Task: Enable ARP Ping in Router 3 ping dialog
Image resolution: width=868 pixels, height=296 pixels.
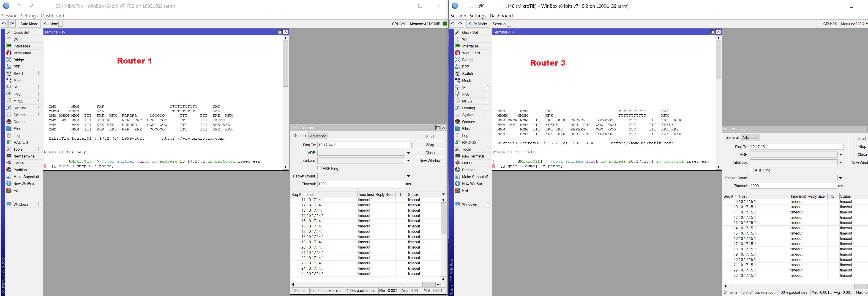Action: pos(751,170)
